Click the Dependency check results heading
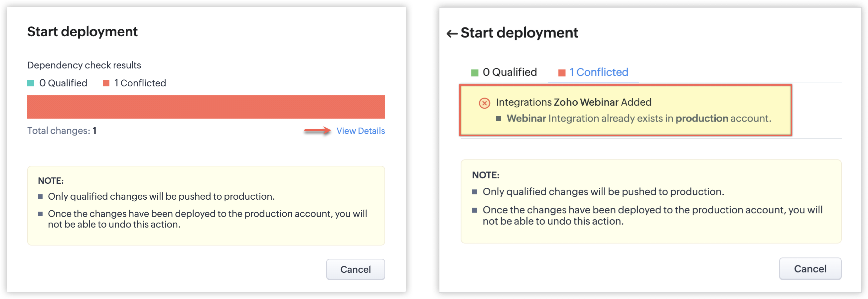 84,65
